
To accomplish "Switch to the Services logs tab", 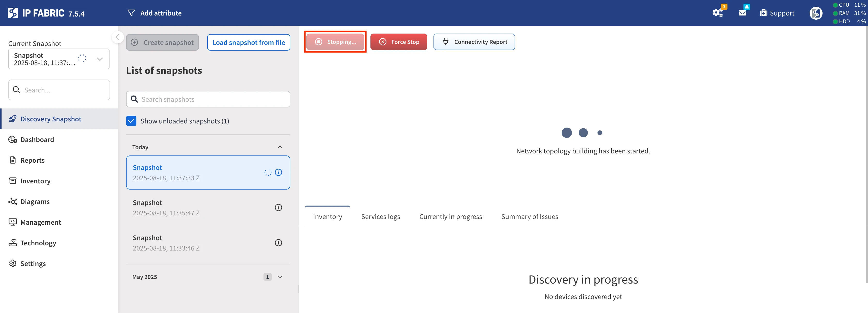I will pos(381,217).
